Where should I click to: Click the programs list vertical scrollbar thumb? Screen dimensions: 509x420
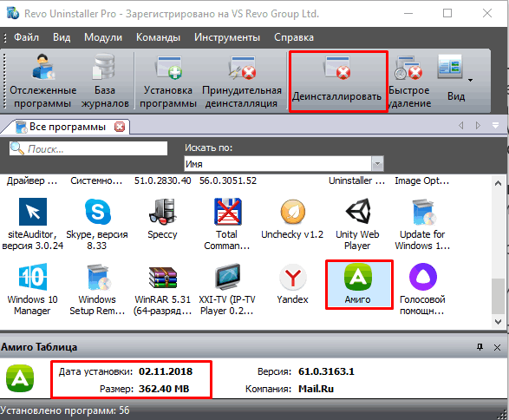(498, 296)
